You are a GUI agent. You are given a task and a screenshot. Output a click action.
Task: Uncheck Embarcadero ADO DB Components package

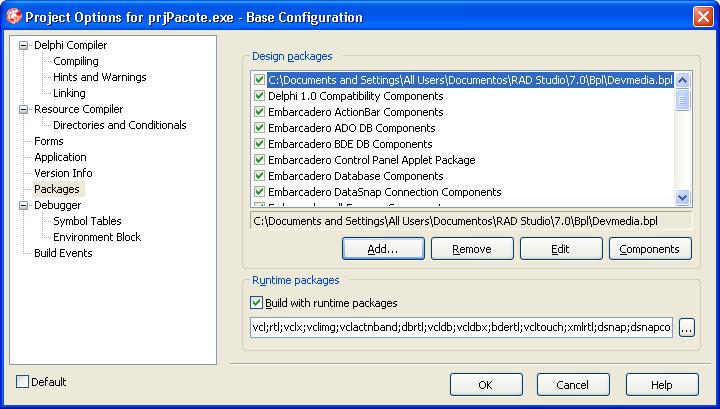[260, 128]
